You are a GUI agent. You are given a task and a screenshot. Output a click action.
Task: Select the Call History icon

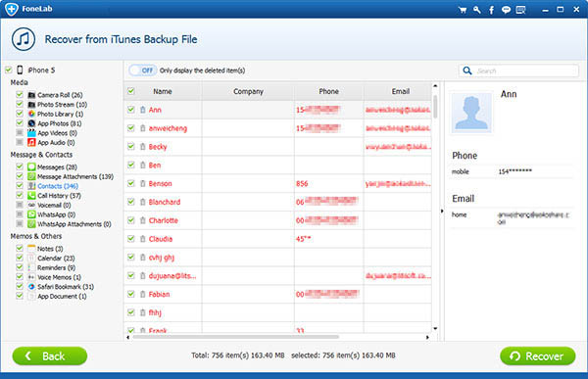(x=31, y=195)
